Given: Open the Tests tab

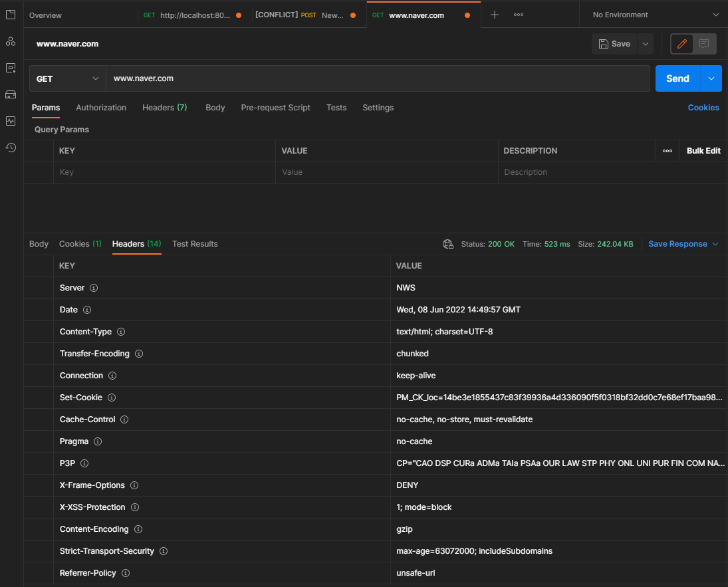Looking at the screenshot, I should click(336, 108).
